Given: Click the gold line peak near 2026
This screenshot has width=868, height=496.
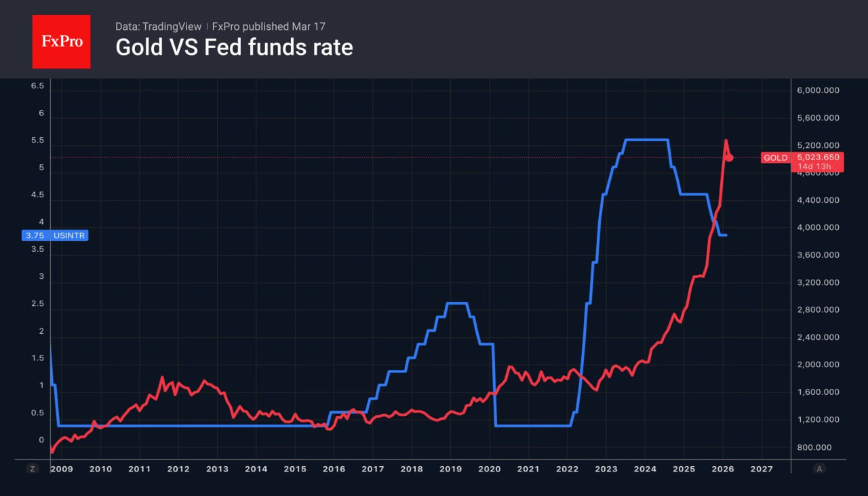Looking at the screenshot, I should tap(726, 140).
